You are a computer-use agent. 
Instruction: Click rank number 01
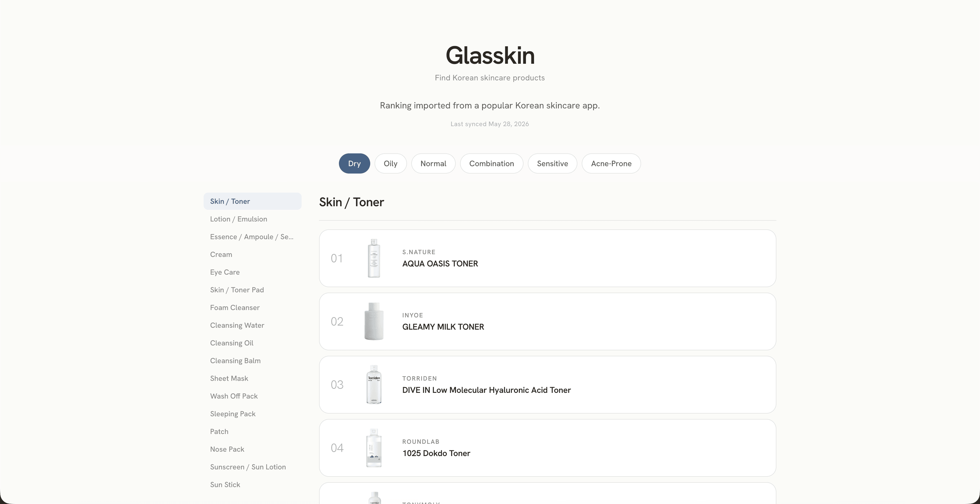click(x=337, y=258)
